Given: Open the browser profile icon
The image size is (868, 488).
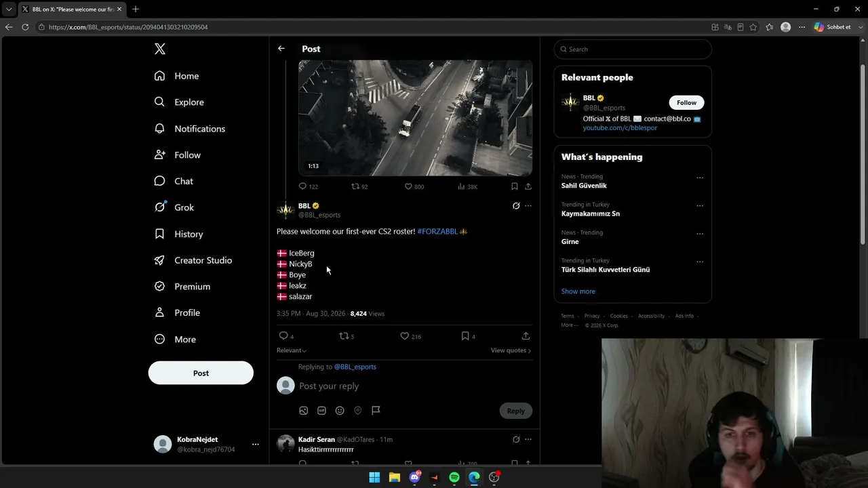Looking at the screenshot, I should (x=785, y=27).
